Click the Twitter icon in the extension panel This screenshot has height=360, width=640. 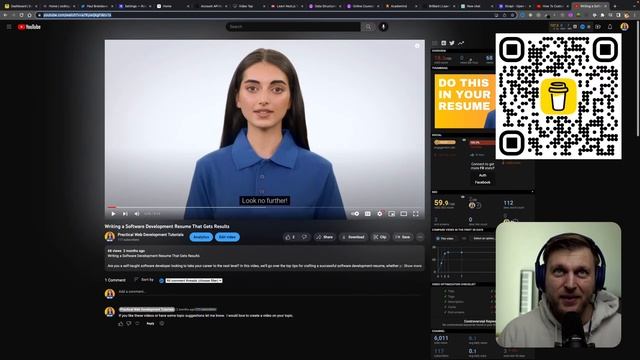452,43
